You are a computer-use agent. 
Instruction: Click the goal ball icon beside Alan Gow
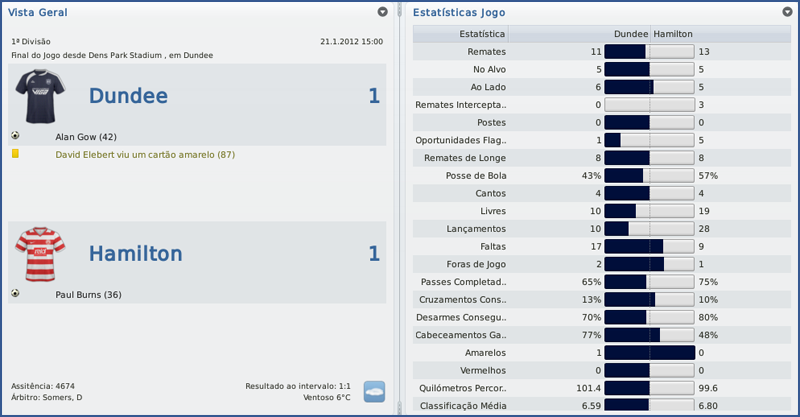click(x=15, y=136)
